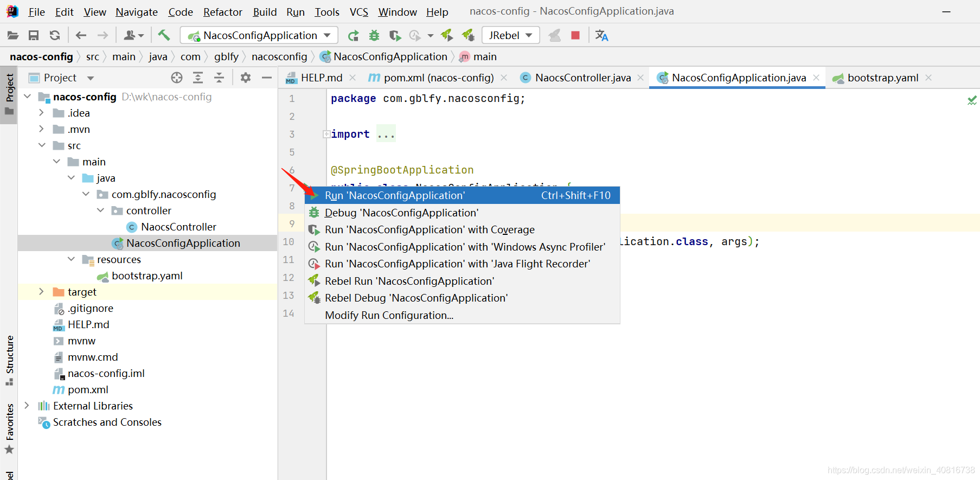Screen dimensions: 980x480
Task: Open the Favorites tool window
Action: (x=9, y=428)
